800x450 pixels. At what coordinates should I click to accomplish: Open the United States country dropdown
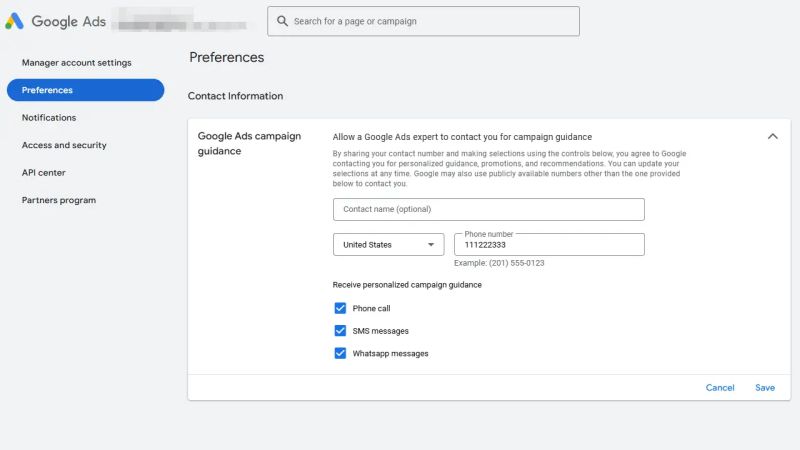point(388,244)
